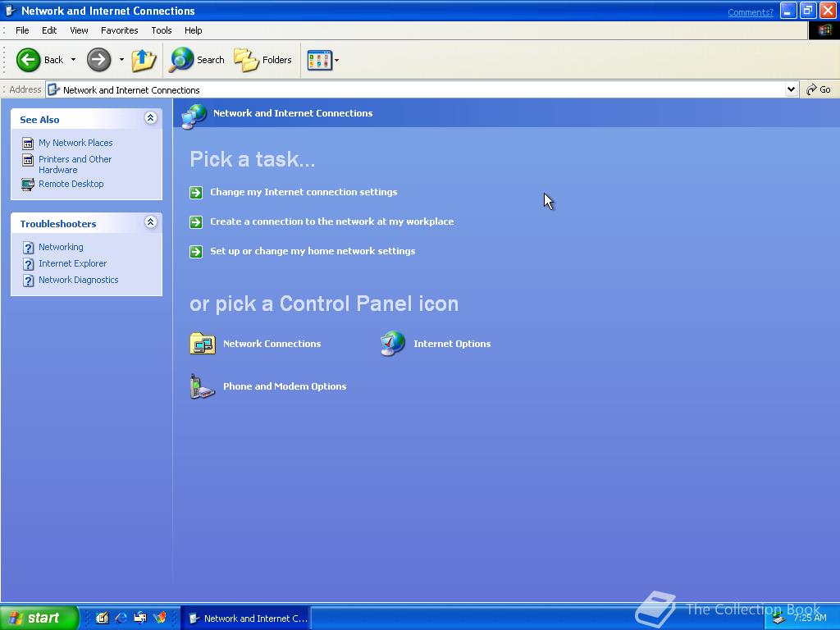The height and width of the screenshot is (630, 840).
Task: Click Printers and Other Hardware icon
Action: click(x=28, y=160)
